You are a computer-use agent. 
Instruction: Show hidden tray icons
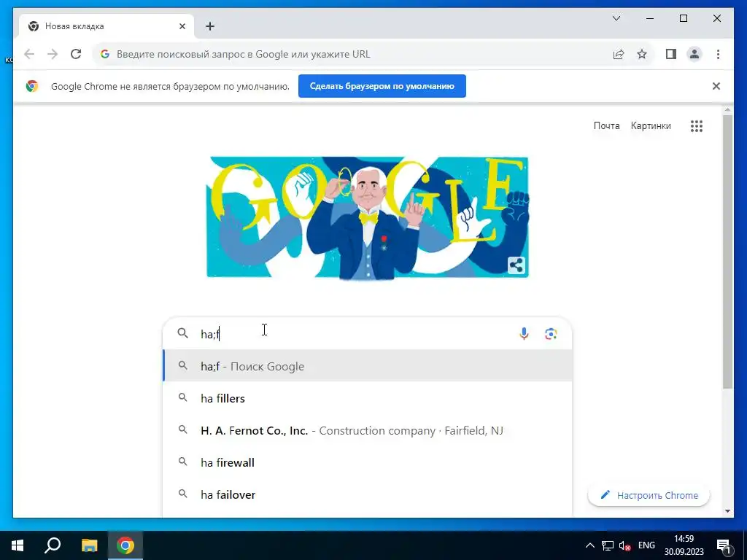pyautogui.click(x=589, y=545)
